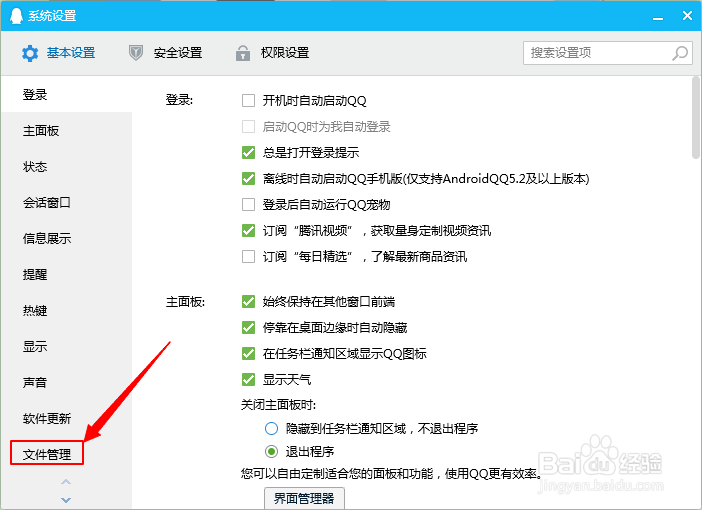The image size is (702, 510).
Task: Uncheck the 订阅腾讯视频 checkbox
Action: click(248, 230)
